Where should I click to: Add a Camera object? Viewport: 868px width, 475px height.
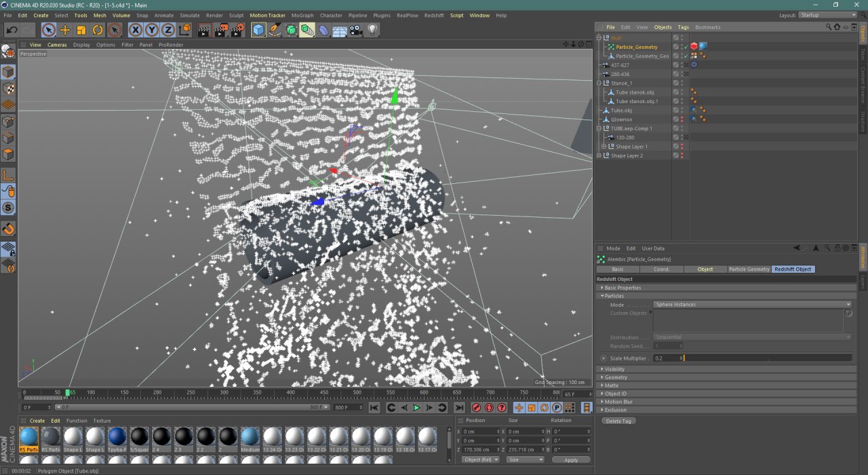click(356, 30)
